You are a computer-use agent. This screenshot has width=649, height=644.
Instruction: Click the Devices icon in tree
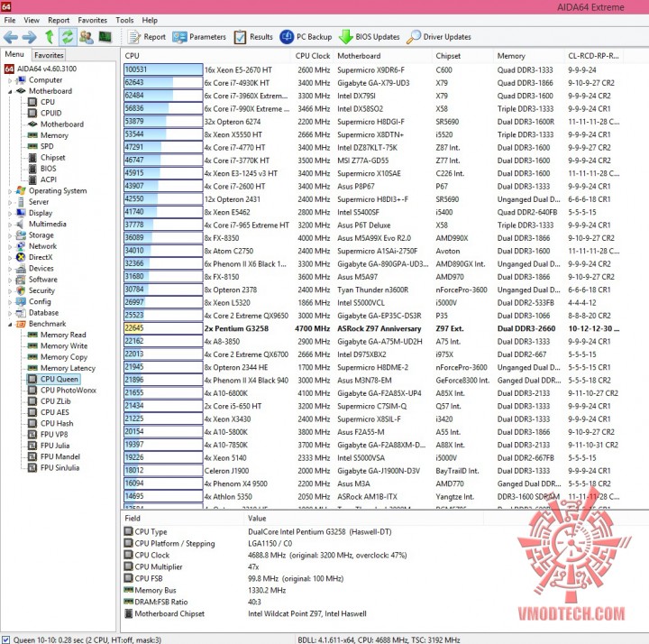(x=20, y=269)
